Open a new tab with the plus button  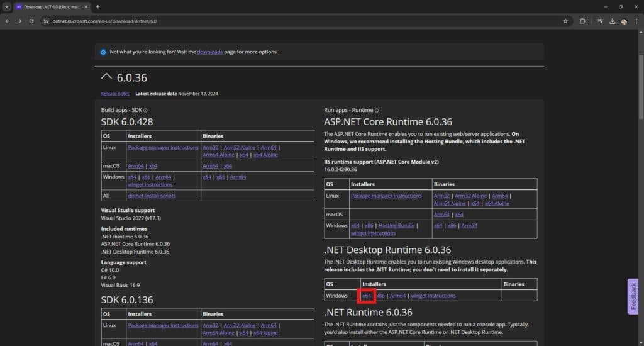tap(97, 6)
